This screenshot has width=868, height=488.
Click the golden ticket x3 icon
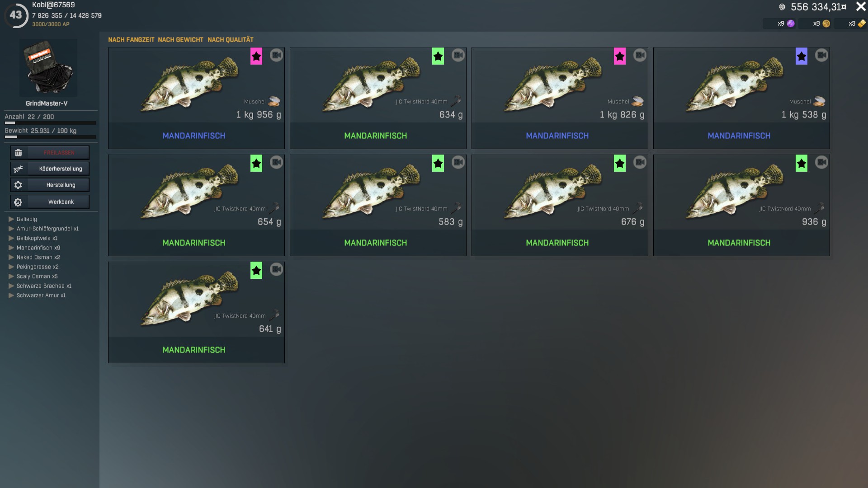coord(862,23)
